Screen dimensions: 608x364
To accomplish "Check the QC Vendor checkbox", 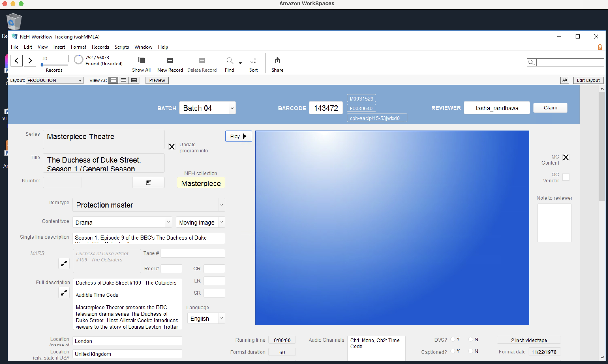I will (566, 177).
